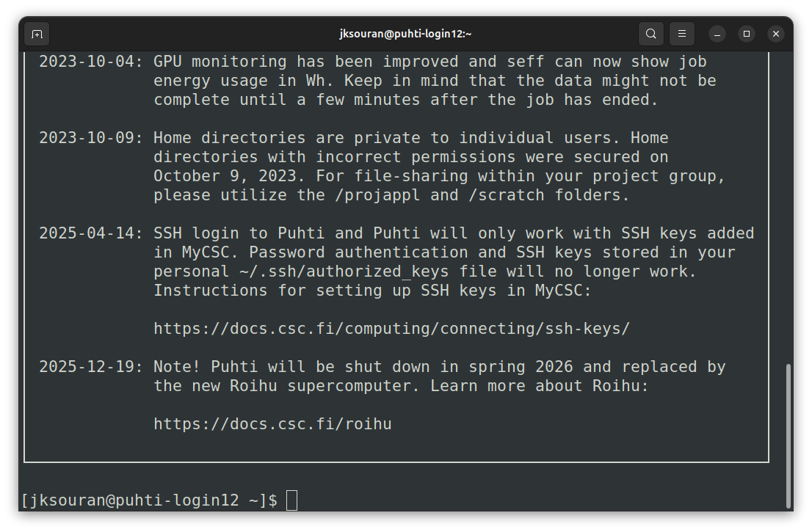Minimize the terminal window
This screenshot has height=532, width=812.
pyautogui.click(x=717, y=34)
